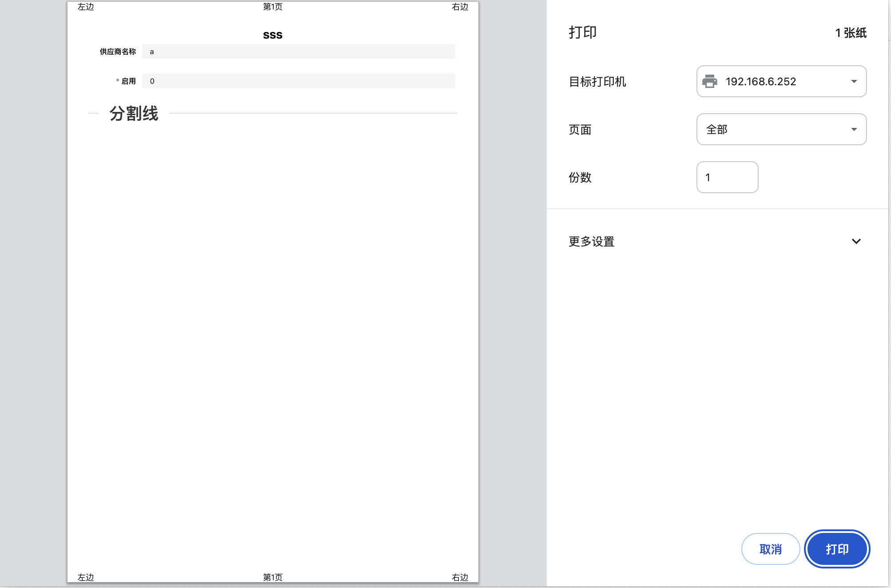
Task: Click the print preview page area
Action: 273,311
